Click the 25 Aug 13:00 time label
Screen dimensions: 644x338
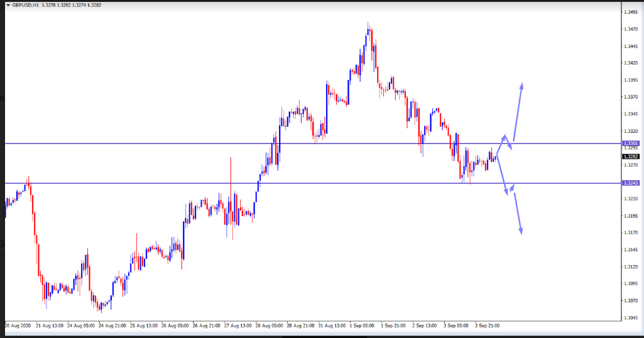[x=144, y=325]
